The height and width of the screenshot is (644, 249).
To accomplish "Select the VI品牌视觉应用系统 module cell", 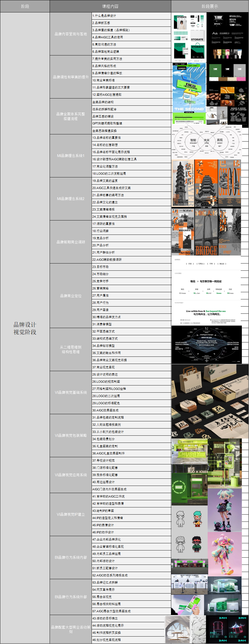I will point(71,475).
